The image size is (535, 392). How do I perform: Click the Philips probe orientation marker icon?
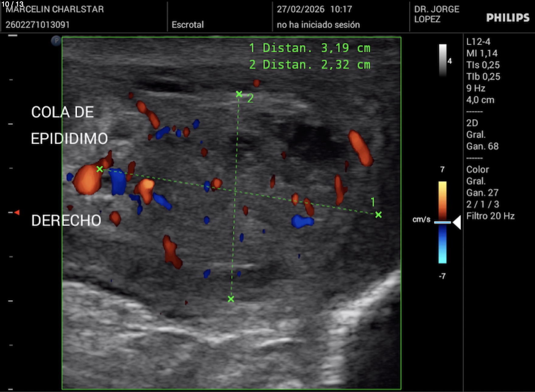[x=56, y=41]
